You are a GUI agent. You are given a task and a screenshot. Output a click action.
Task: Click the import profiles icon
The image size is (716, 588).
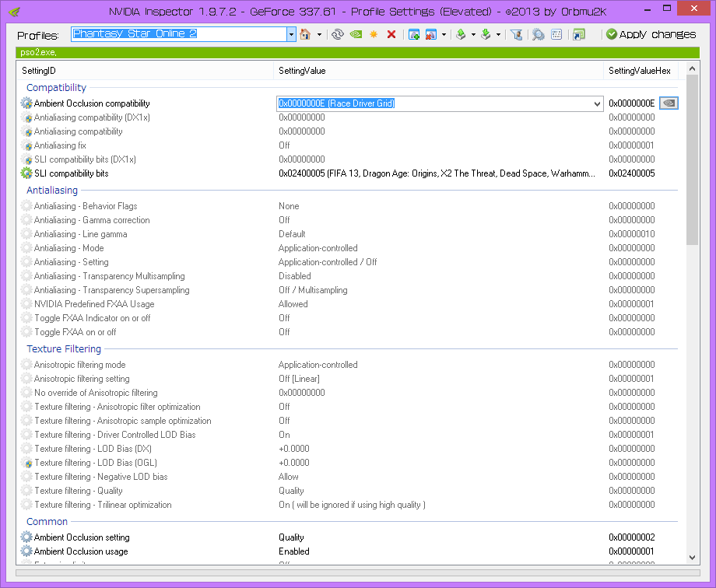(x=486, y=34)
